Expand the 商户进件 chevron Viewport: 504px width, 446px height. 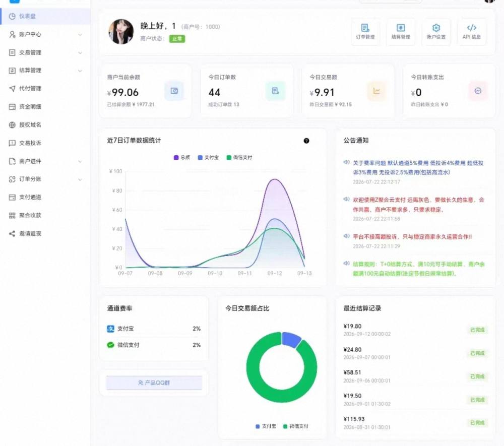[x=80, y=161]
